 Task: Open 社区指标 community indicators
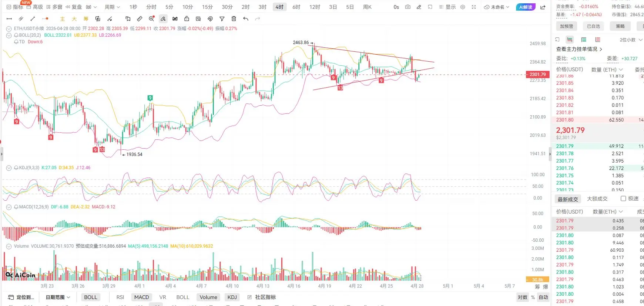tap(262, 297)
